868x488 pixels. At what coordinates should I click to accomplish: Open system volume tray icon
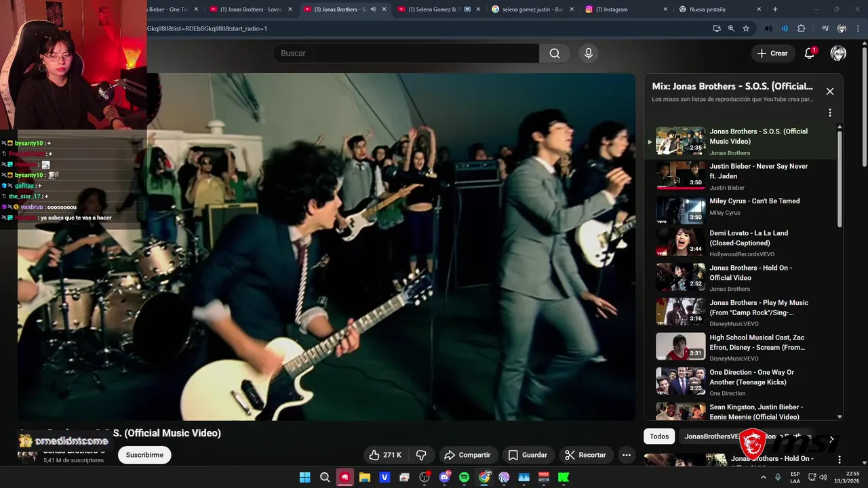(x=823, y=477)
